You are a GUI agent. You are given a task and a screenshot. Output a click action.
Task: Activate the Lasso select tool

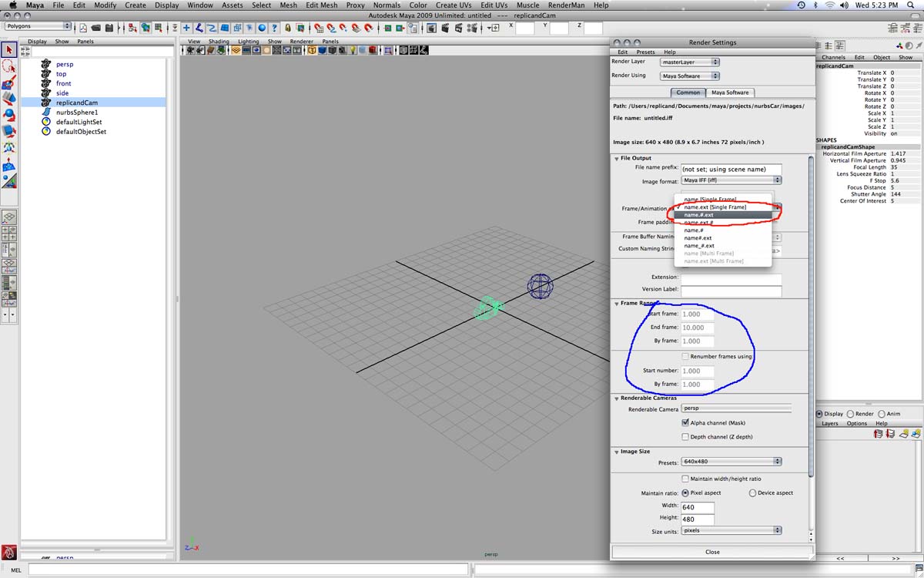[x=9, y=67]
